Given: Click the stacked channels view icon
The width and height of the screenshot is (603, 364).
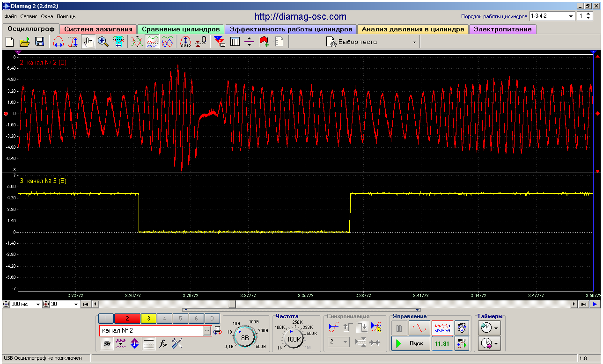Looking at the screenshot, I should pos(152,42).
